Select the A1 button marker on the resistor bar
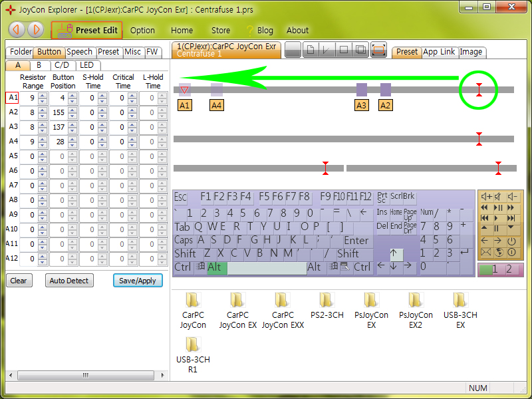The height and width of the screenshot is (399, 532). [x=185, y=105]
